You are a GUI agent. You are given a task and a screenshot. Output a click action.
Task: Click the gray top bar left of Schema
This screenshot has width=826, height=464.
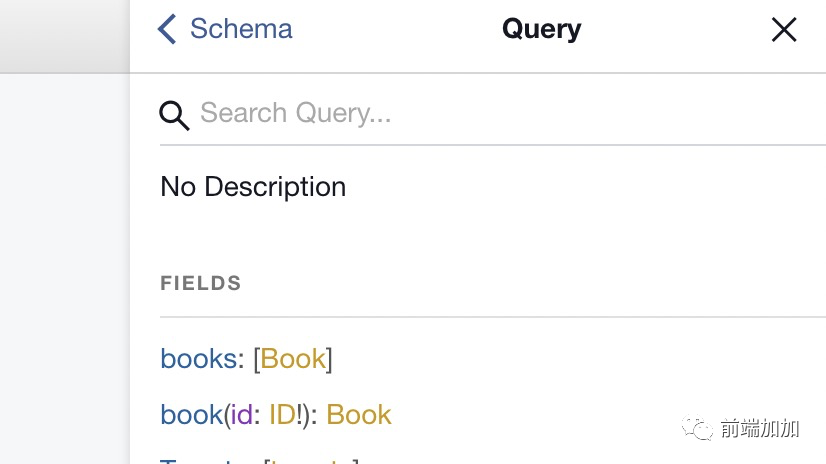pyautogui.click(x=64, y=35)
